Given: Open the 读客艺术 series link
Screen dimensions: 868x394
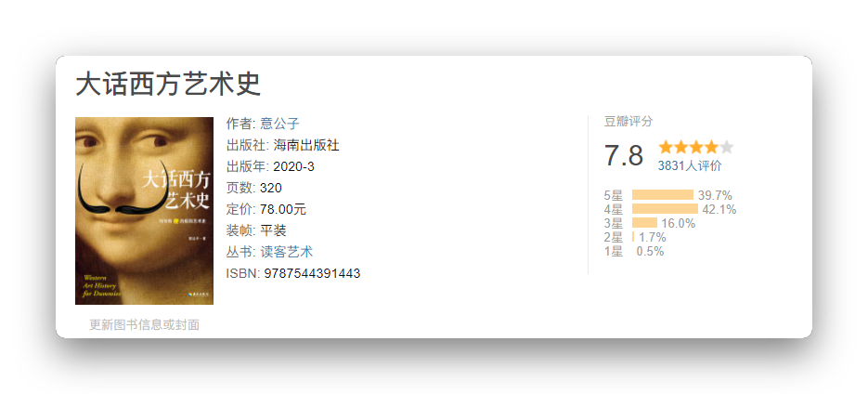Looking at the screenshot, I should pos(286,252).
